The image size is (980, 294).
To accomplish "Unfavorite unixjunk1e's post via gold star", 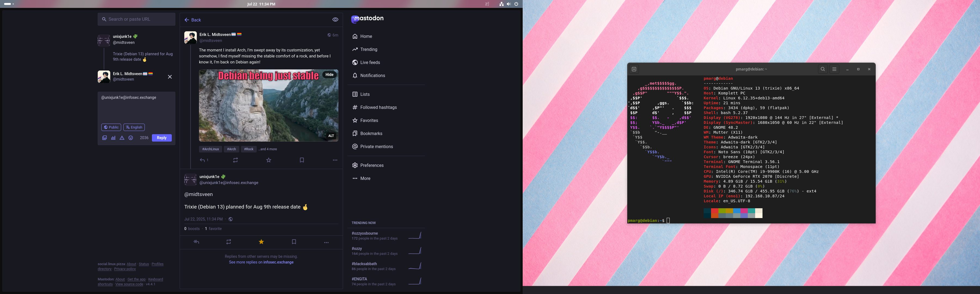I will (x=261, y=242).
